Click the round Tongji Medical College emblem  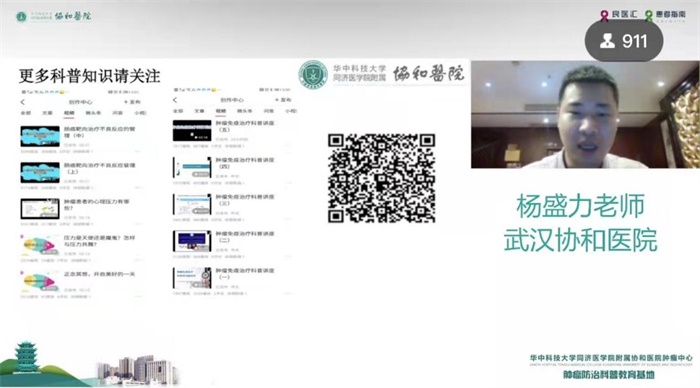tap(313, 75)
